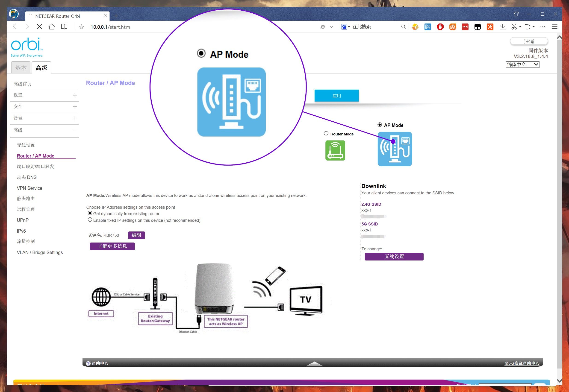The width and height of the screenshot is (569, 392).
Task: Click the search magnifier icon
Action: pyautogui.click(x=403, y=26)
